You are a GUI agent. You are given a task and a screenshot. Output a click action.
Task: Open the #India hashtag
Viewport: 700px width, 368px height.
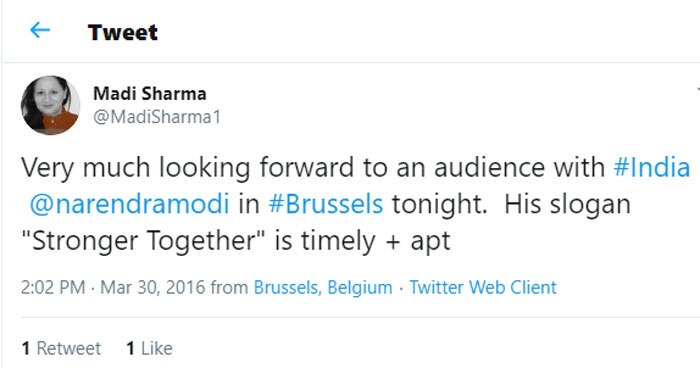652,167
